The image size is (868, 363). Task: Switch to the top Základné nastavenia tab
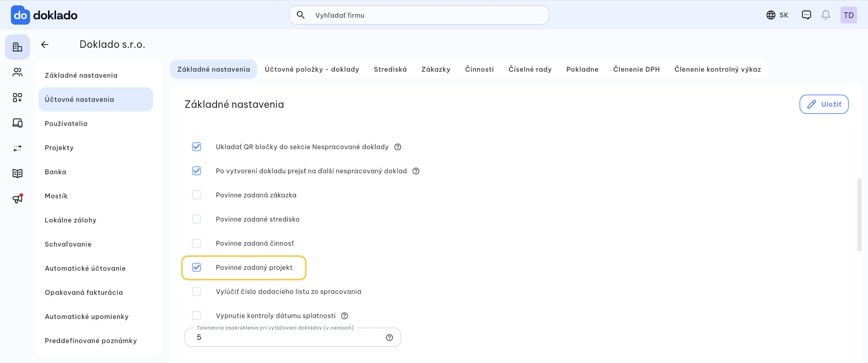[214, 69]
